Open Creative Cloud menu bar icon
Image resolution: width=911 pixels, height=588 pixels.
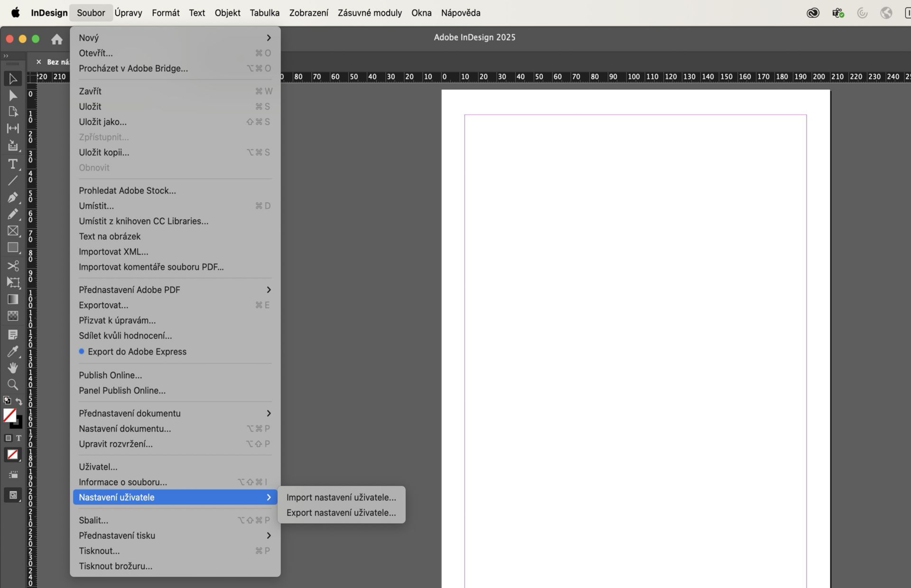(x=813, y=13)
